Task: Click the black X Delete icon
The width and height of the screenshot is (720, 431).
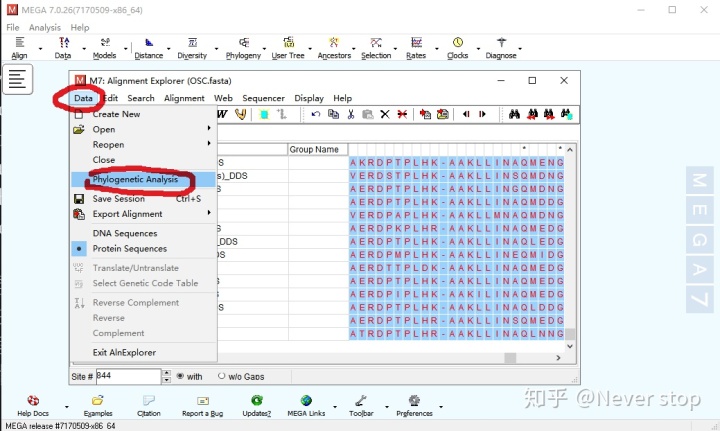Action: coord(385,114)
